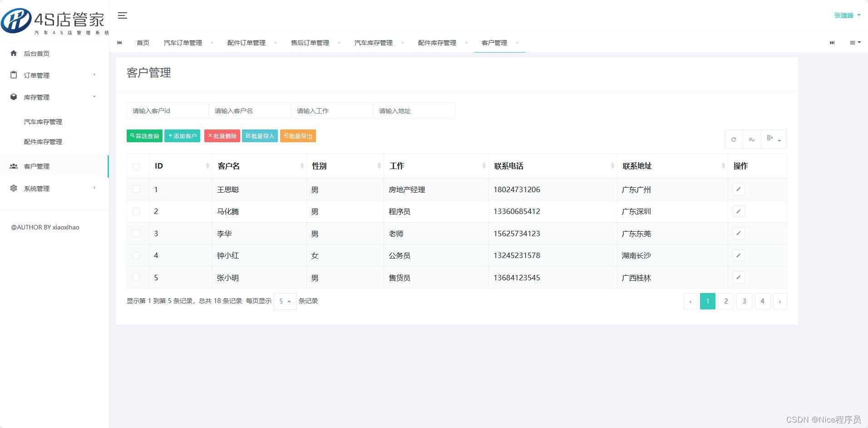Toggle the sidebar collapse hamburger icon
The image size is (868, 428).
coord(122,15)
